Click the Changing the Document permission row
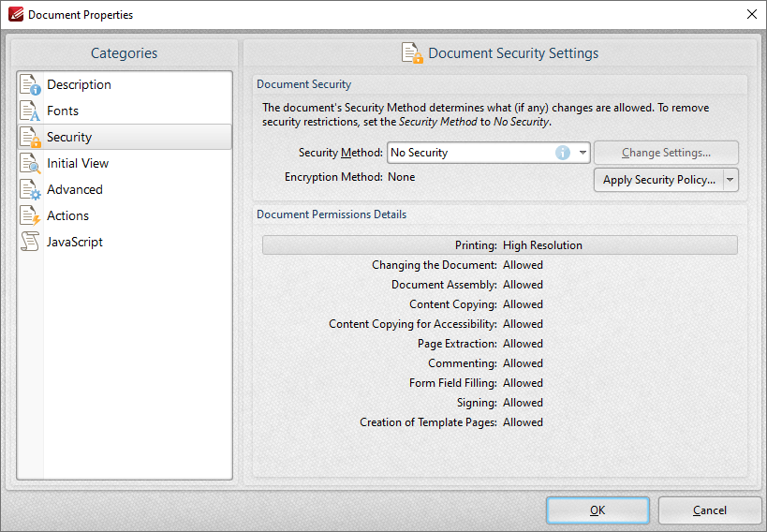Screen dimensions: 767x532 tap(500, 265)
